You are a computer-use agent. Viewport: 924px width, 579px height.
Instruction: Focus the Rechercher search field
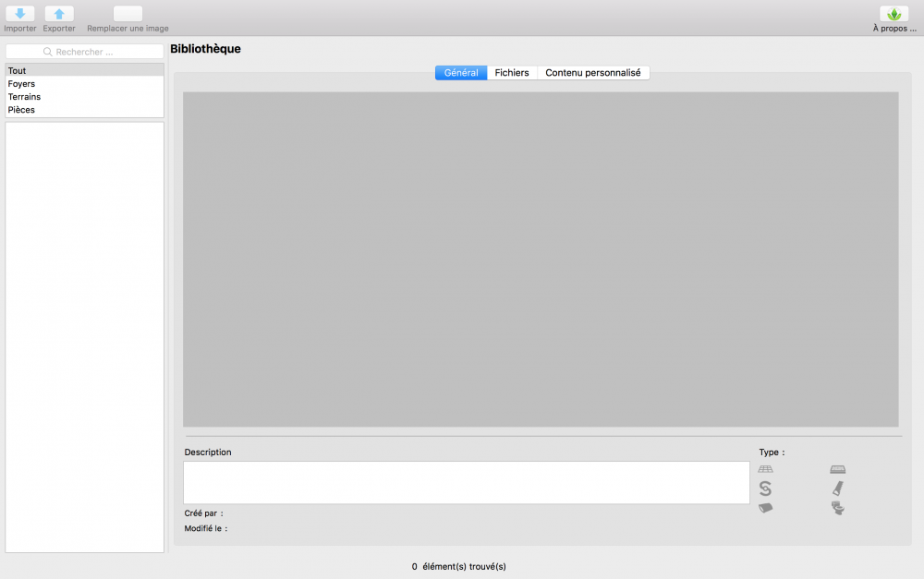pyautogui.click(x=84, y=52)
